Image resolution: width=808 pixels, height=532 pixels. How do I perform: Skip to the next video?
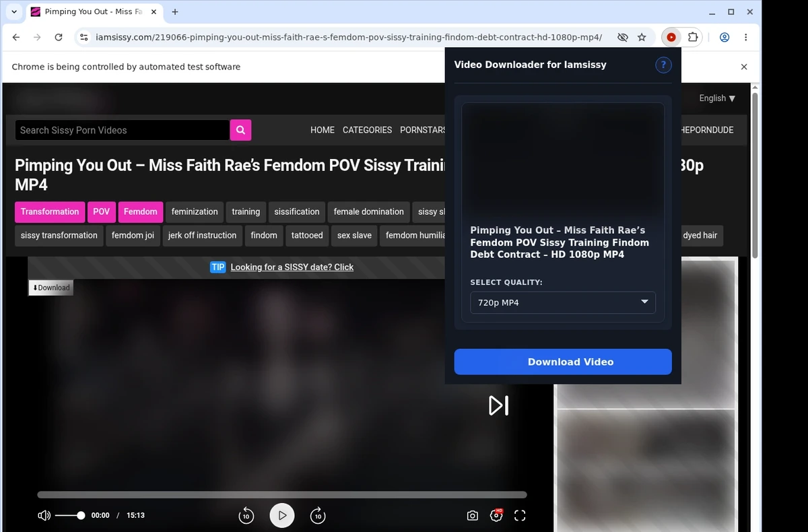pos(498,405)
